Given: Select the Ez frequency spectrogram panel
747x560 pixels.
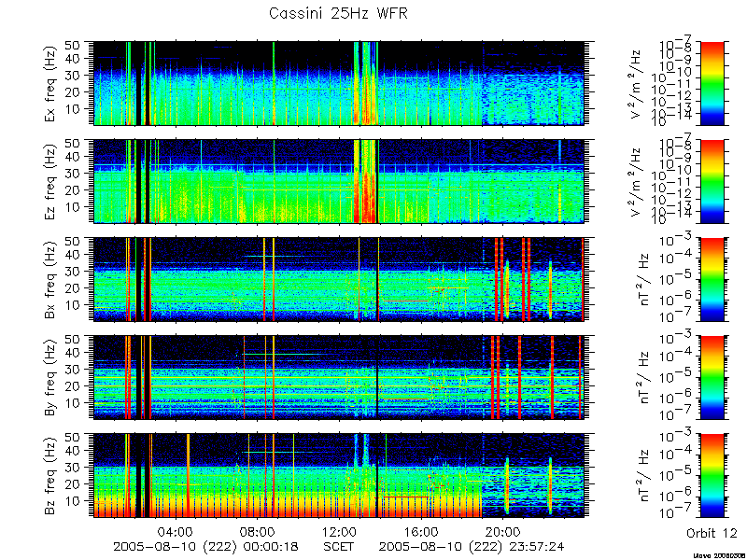Looking at the screenshot, I should (339, 181).
